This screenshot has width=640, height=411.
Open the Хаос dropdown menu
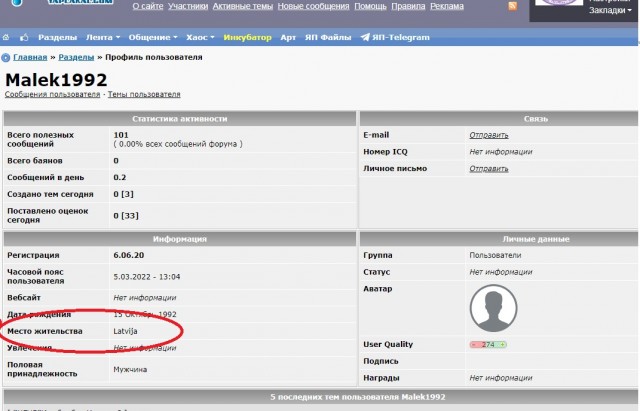(200, 37)
